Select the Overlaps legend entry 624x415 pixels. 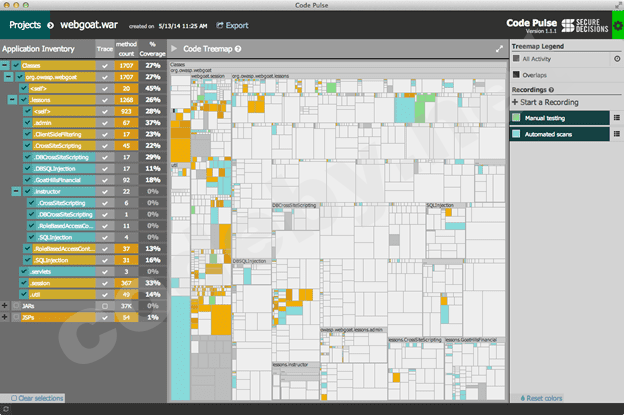click(x=534, y=75)
